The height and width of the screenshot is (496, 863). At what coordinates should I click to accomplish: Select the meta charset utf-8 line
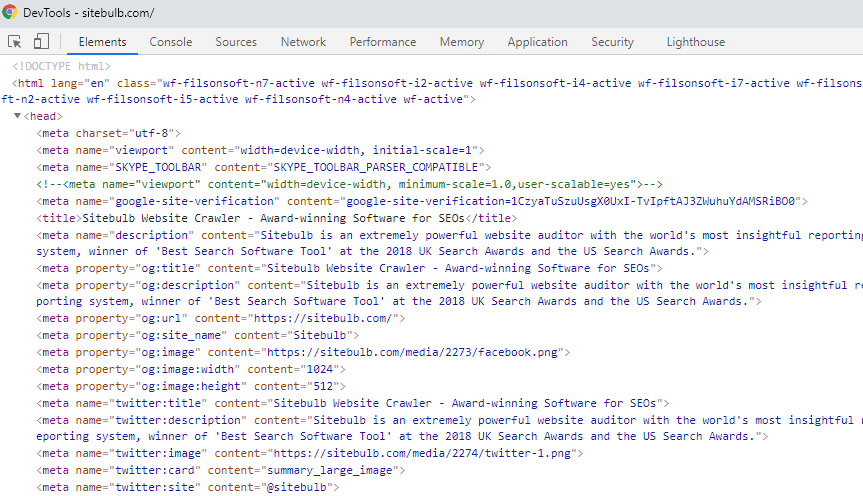tap(108, 133)
